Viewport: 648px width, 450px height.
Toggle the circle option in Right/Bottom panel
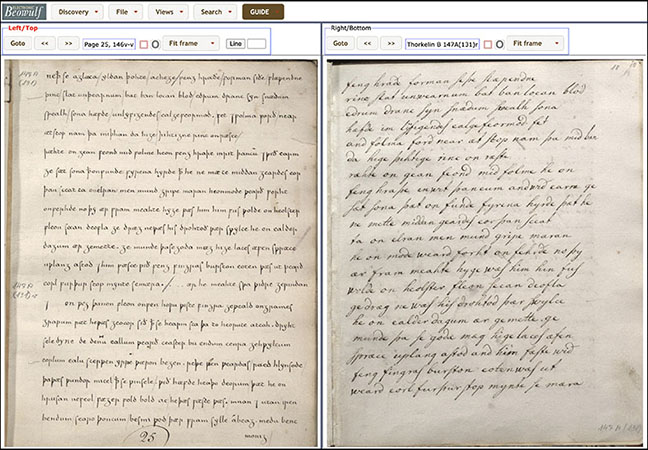pos(499,44)
